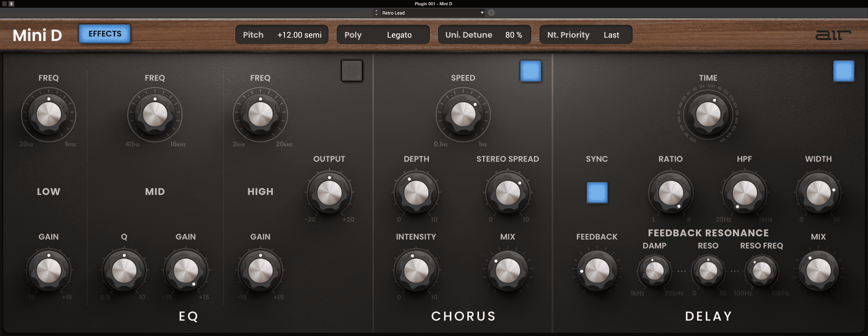Viewport: 868px width, 336px height.
Task: Click the AIR logo icon
Action: tap(833, 35)
